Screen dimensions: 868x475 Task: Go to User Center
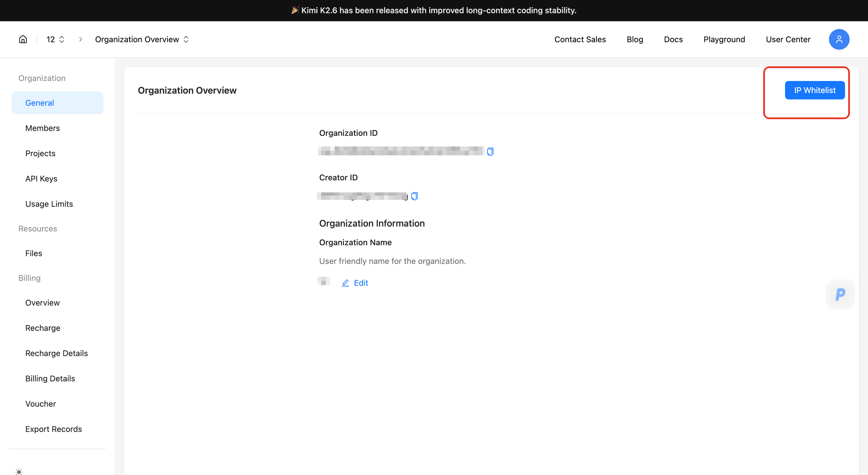[788, 39]
